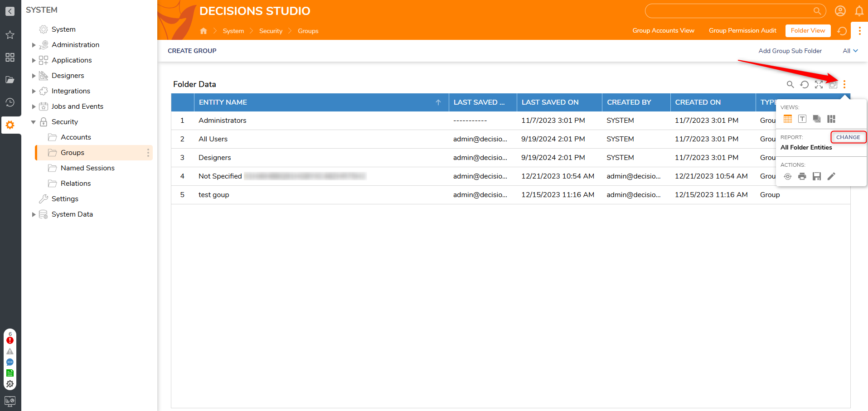Refresh the page using the header refresh icon
Viewport: 868px width, 411px height.
pos(842,31)
